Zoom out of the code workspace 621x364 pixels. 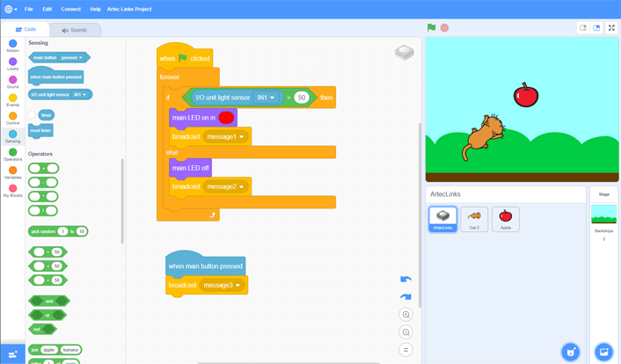(405, 332)
